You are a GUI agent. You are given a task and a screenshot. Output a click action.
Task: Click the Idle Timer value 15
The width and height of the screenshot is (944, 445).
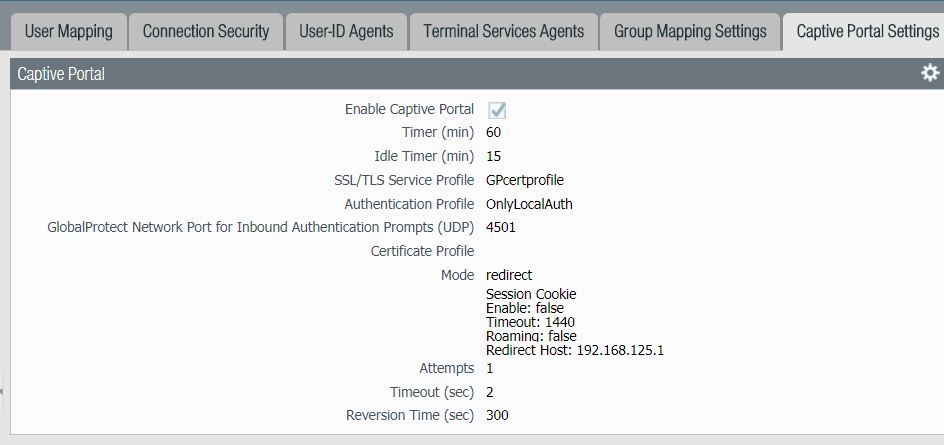pos(493,156)
